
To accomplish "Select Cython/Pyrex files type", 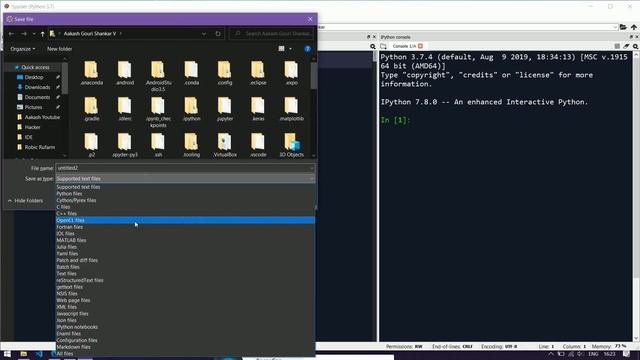I will pos(185,200).
